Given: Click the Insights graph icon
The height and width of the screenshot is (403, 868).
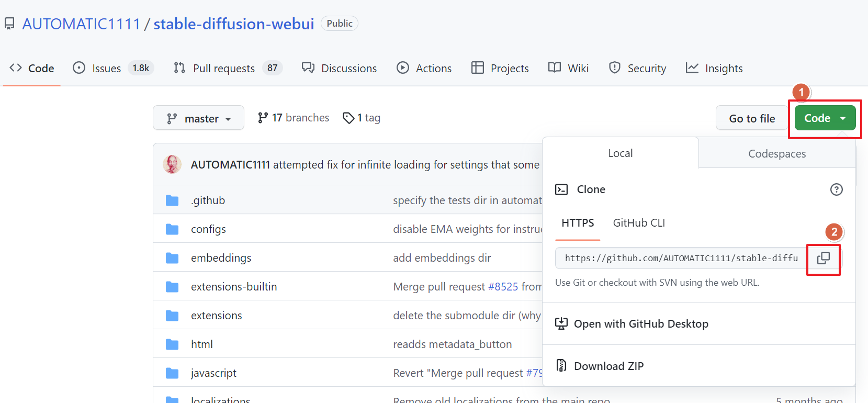Looking at the screenshot, I should tap(692, 68).
